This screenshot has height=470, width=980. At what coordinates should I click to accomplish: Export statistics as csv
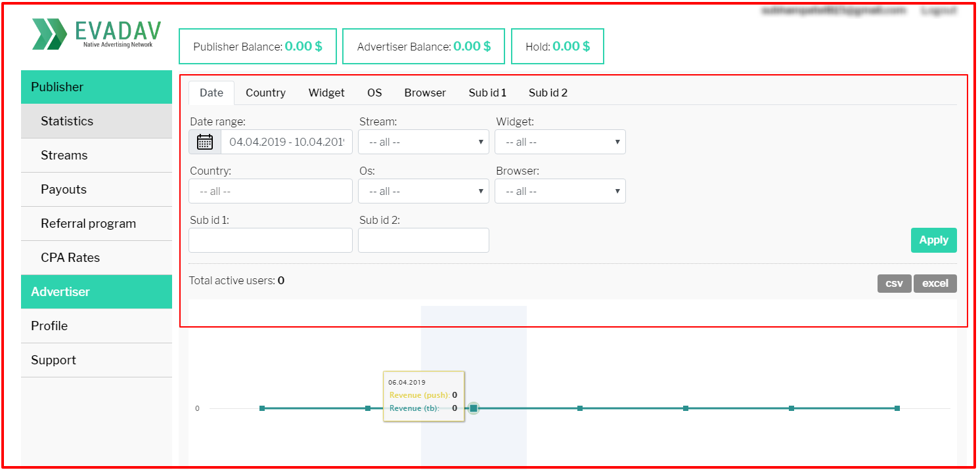click(x=894, y=284)
